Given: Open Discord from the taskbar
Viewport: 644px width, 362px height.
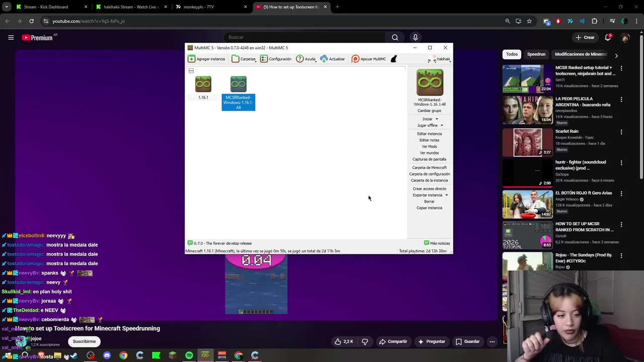Looking at the screenshot, I should pyautogui.click(x=107, y=355).
